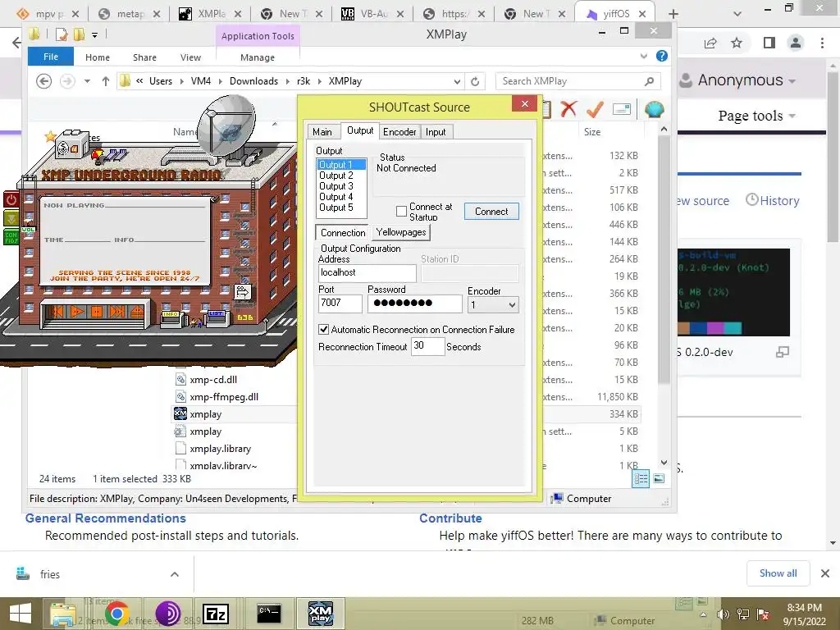This screenshot has height=630, width=840.
Task: Click the Address field containing localhost
Action: (367, 272)
